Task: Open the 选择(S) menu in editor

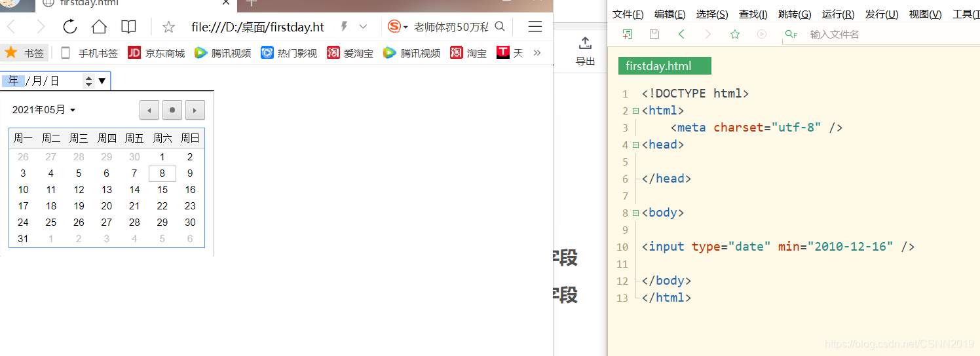Action: [712, 14]
